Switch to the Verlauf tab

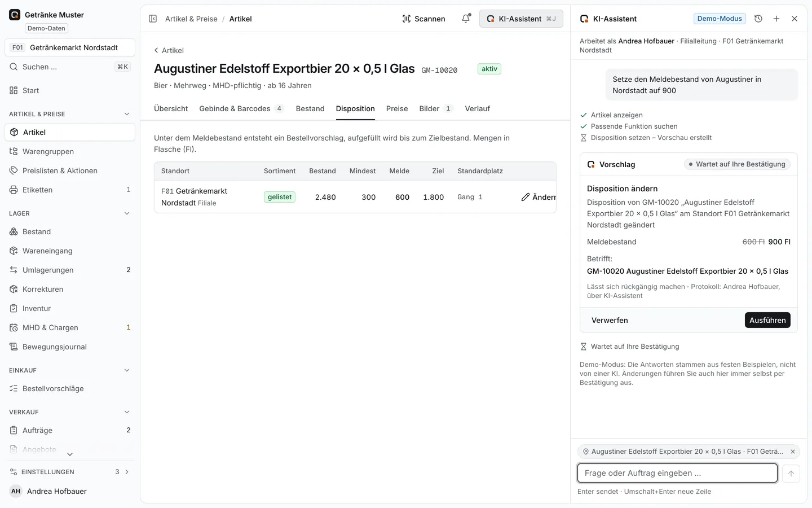tap(478, 108)
